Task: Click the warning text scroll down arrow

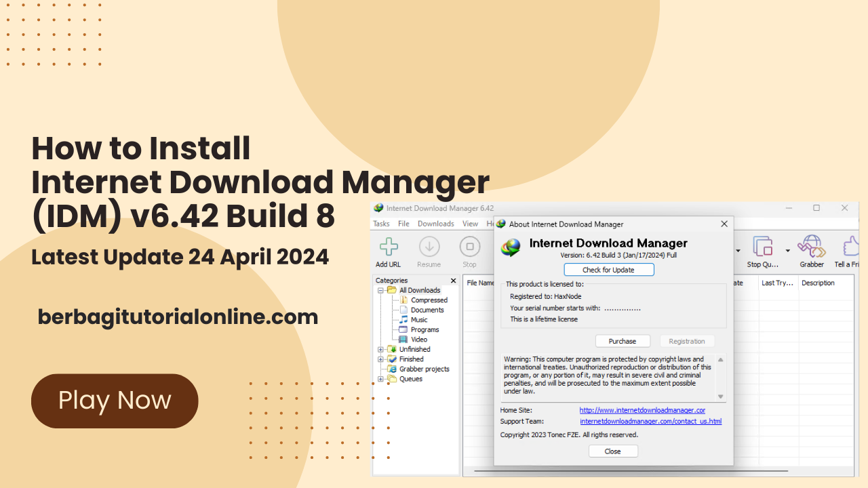Action: point(720,396)
